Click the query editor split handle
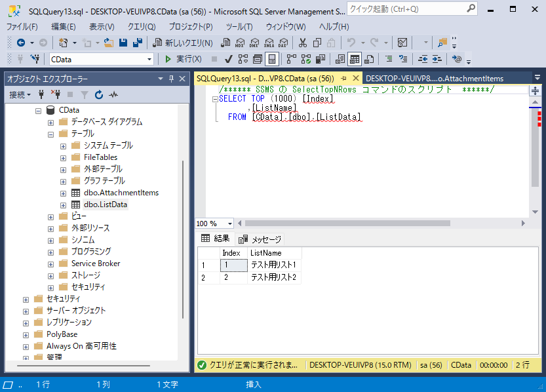This screenshot has height=392, width=546. coord(536,91)
